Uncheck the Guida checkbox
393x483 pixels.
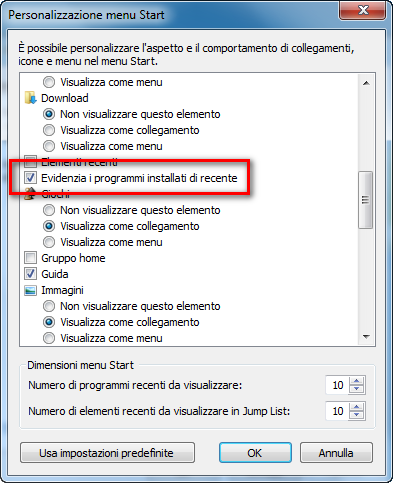point(30,274)
